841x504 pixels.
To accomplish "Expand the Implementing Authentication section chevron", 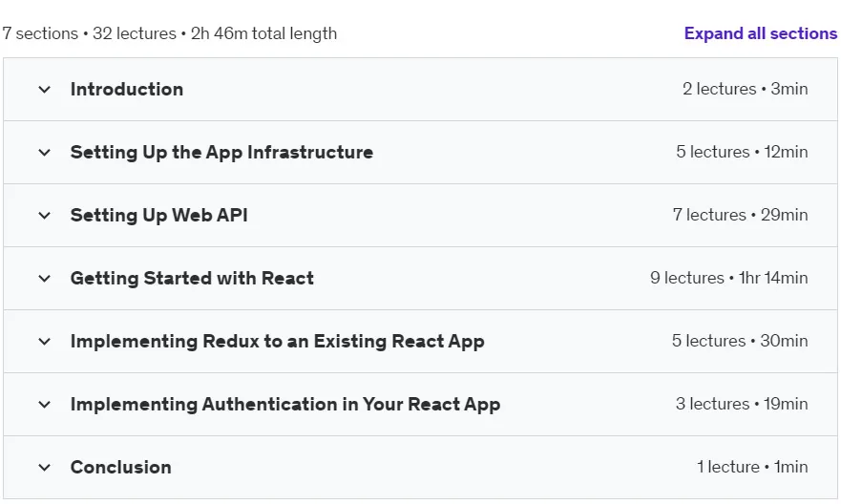I will (45, 405).
